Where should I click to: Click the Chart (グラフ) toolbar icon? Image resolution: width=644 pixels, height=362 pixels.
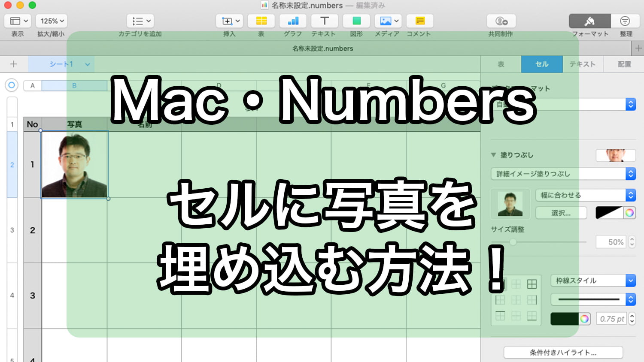[x=293, y=21]
